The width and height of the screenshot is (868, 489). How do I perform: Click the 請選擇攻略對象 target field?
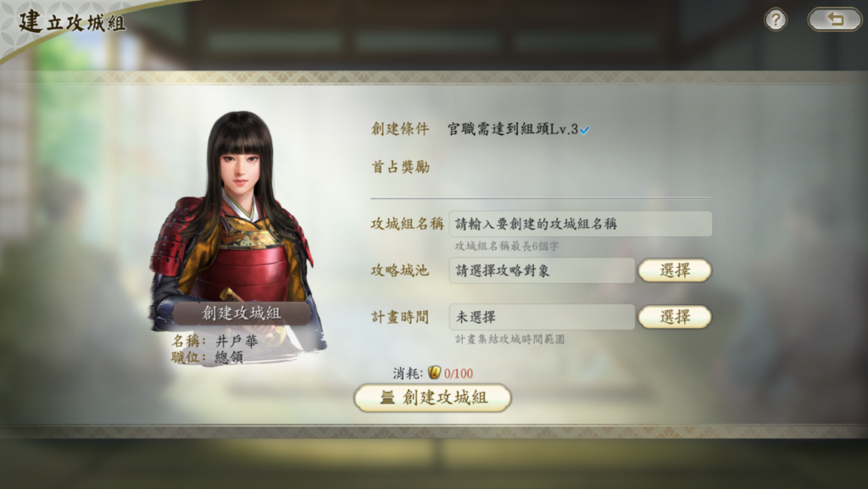coord(542,270)
